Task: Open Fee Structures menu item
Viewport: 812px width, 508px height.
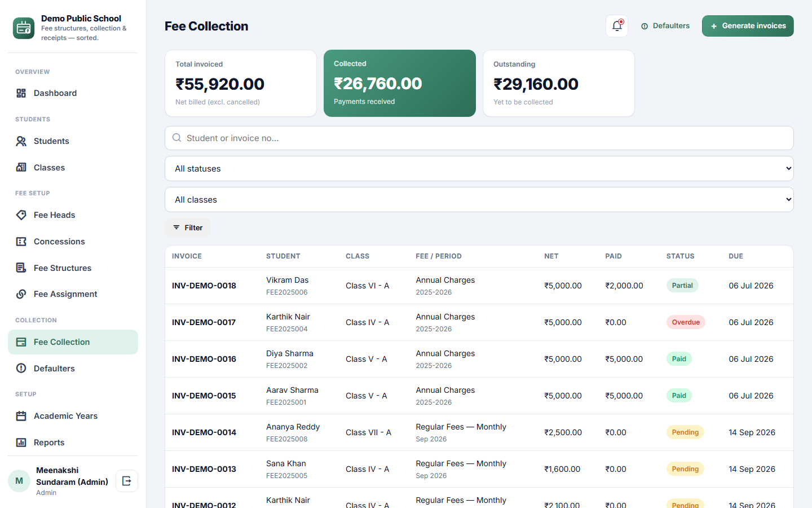Action: [x=73, y=268]
